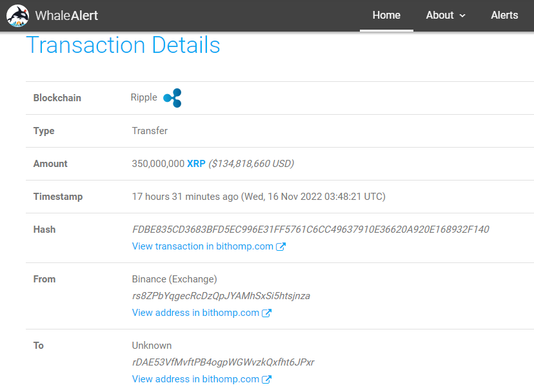Click the Ripple blockchain logo icon
This screenshot has width=534, height=392.
point(172,98)
